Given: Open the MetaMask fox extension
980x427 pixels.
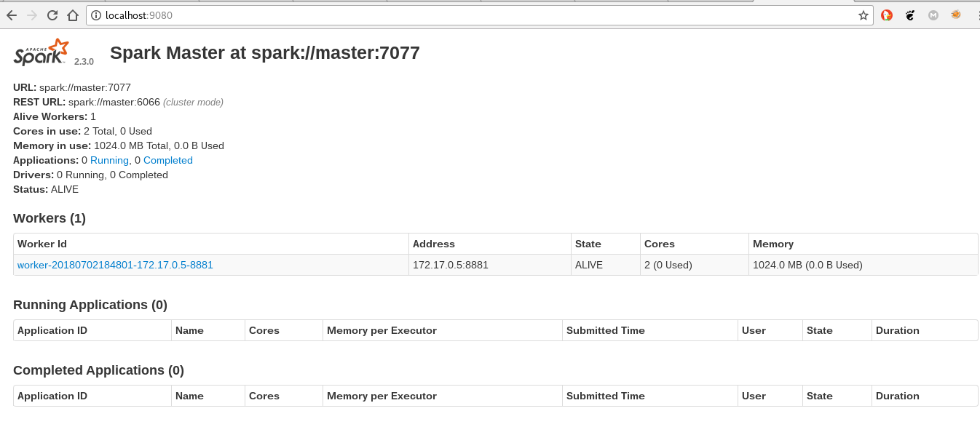Looking at the screenshot, I should pos(957,15).
